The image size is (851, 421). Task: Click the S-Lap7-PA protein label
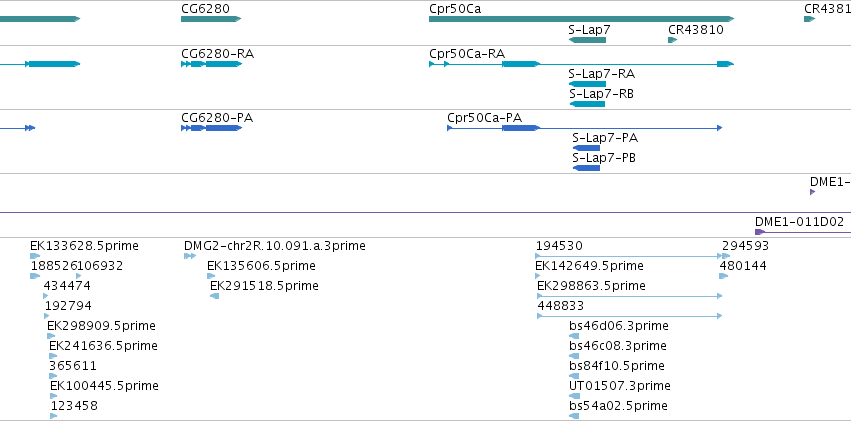pos(605,138)
